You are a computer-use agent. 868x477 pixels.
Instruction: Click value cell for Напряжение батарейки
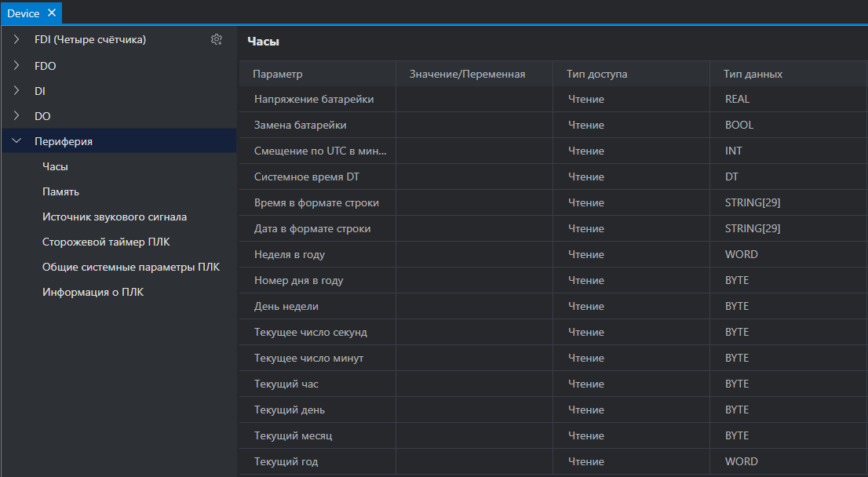[x=474, y=99]
